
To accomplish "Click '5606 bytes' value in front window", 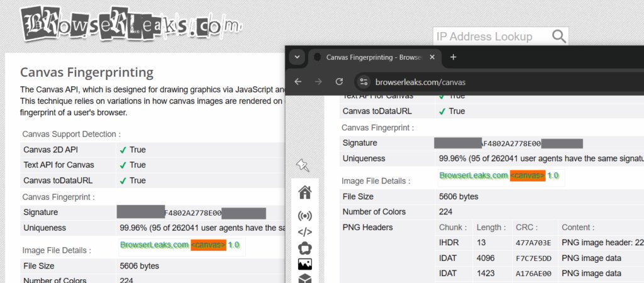I will coord(458,197).
